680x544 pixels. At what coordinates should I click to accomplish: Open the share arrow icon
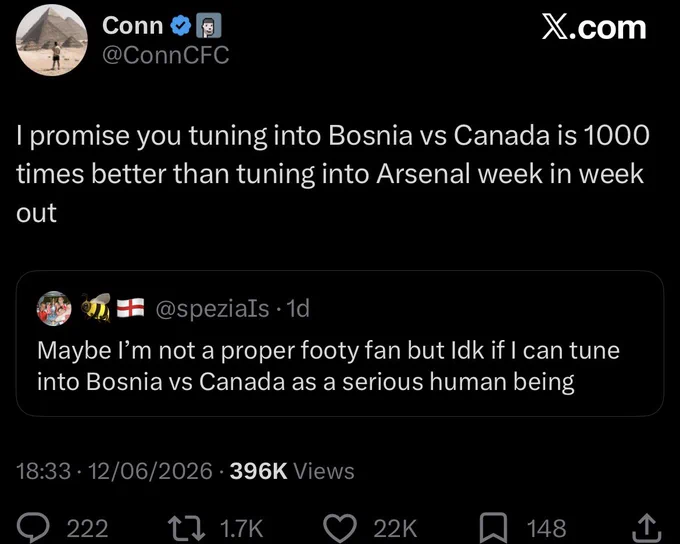647,528
